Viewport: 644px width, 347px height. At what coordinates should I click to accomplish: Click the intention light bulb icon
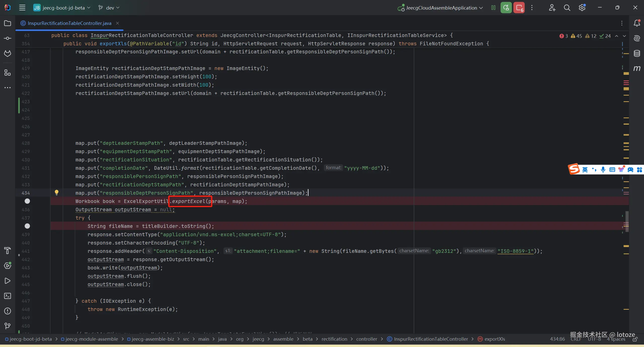57,193
